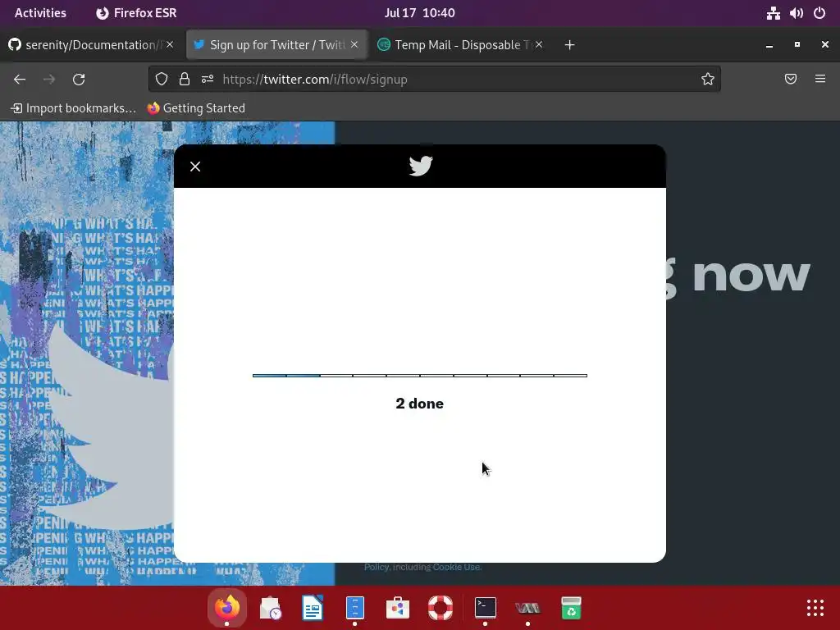840x630 pixels.
Task: Open the tracking protection shield icon
Action: pos(162,80)
